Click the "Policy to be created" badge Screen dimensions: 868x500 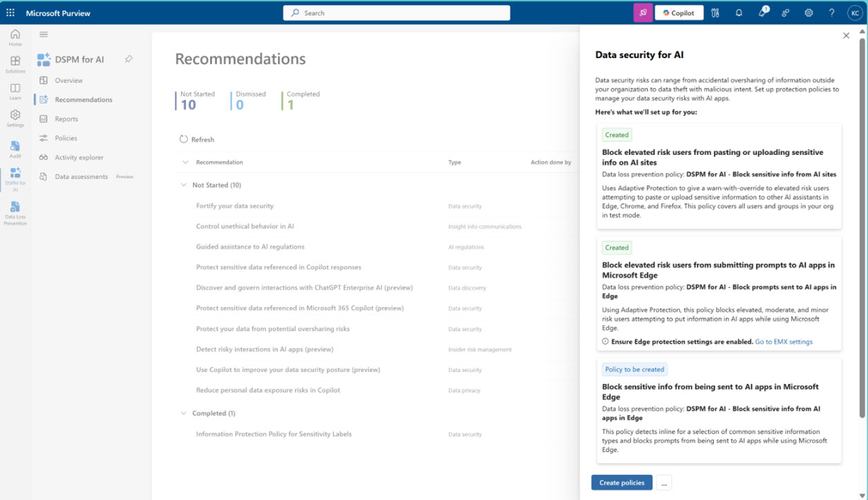[634, 369]
